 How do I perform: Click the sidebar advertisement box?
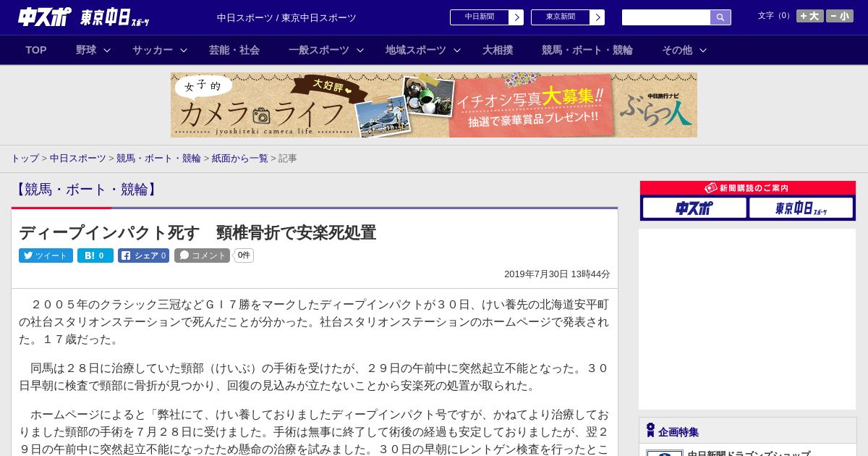(x=747, y=319)
